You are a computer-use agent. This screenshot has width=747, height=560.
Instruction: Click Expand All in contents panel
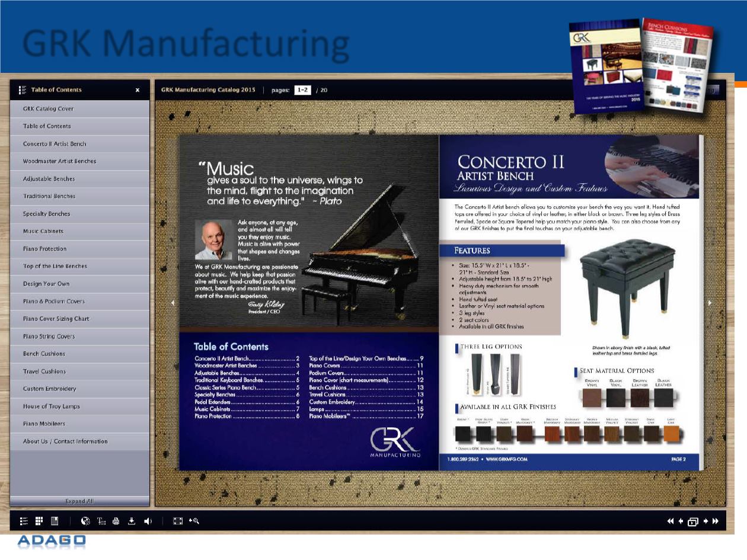point(79,501)
